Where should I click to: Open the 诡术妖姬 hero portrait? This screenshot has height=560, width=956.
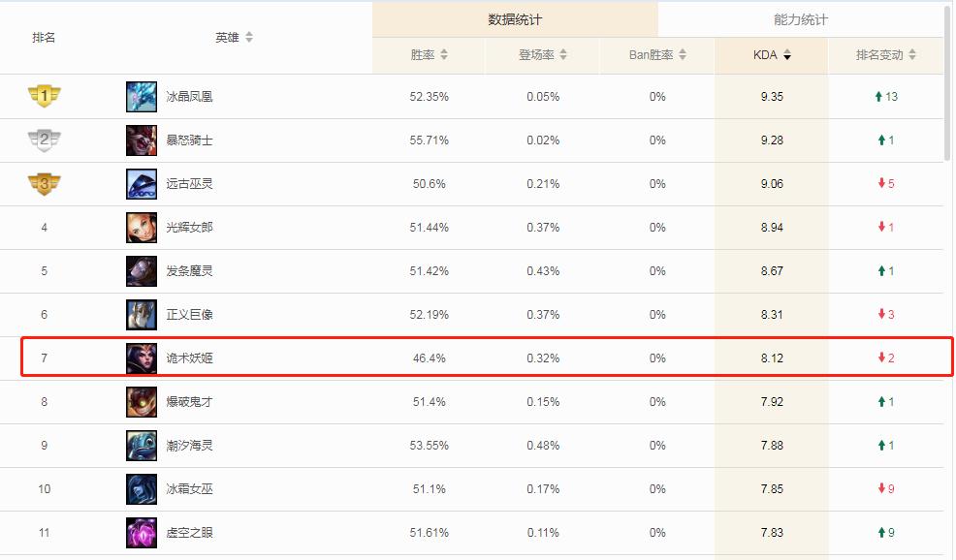[142, 358]
